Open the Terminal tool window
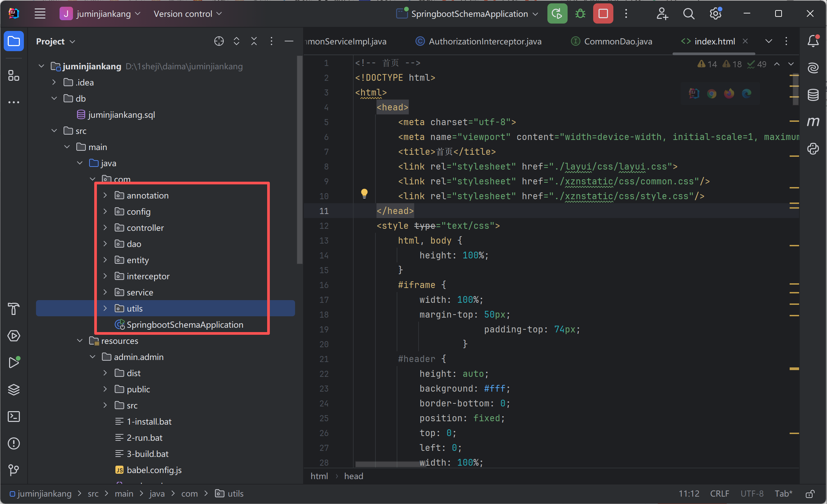827x504 pixels. coord(13,417)
